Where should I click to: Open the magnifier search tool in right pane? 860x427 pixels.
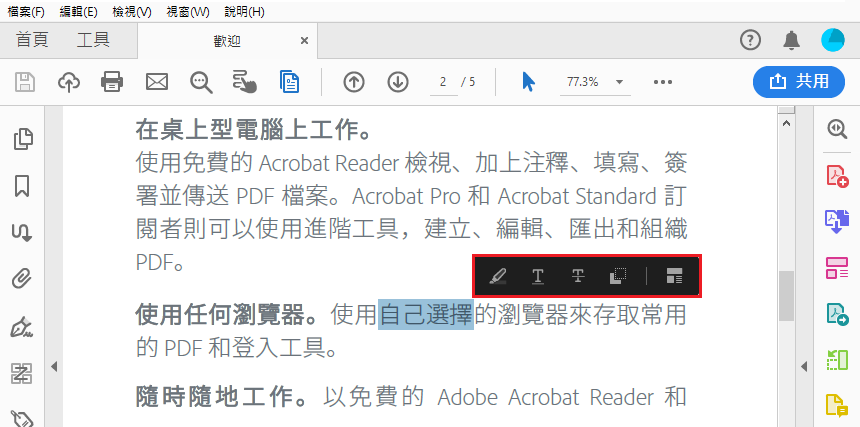pos(837,129)
